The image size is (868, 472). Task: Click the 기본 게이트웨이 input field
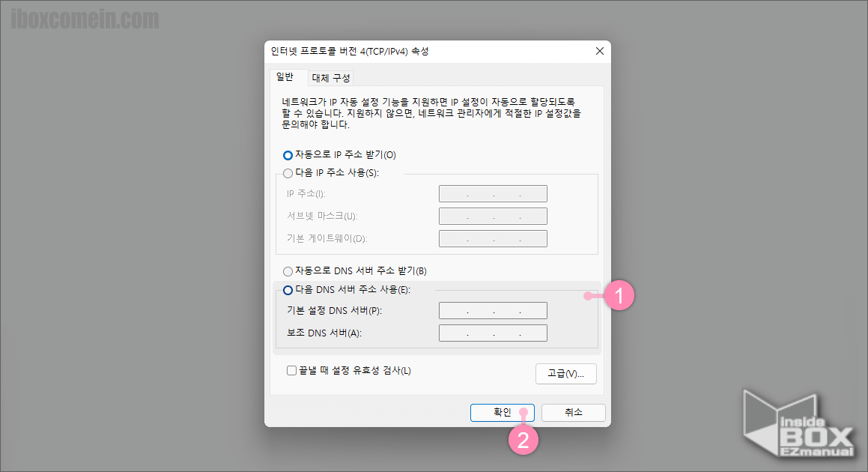pos(493,238)
